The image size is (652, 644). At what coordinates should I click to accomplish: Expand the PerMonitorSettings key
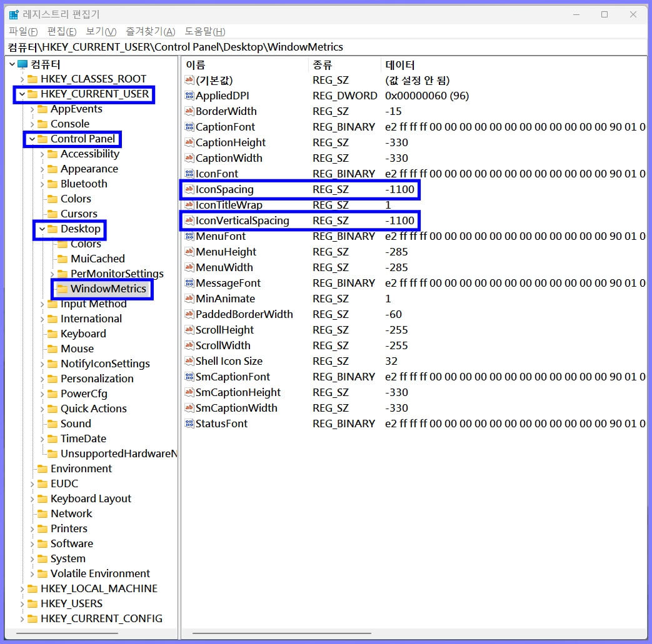tap(52, 274)
